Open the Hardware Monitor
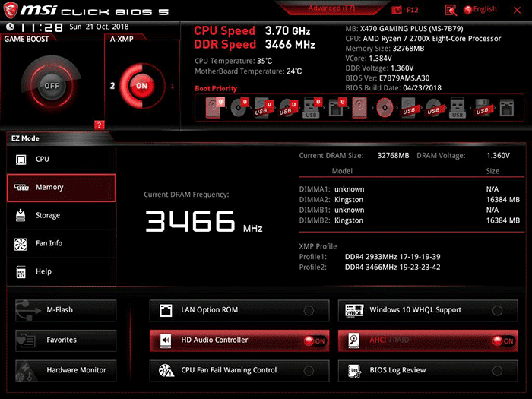Viewport: 532px width, 399px height. tap(66, 371)
